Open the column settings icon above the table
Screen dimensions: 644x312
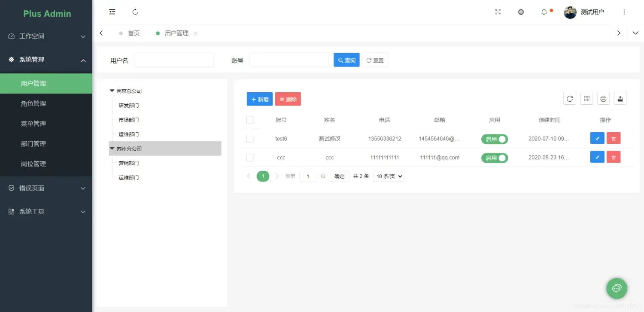pos(586,98)
